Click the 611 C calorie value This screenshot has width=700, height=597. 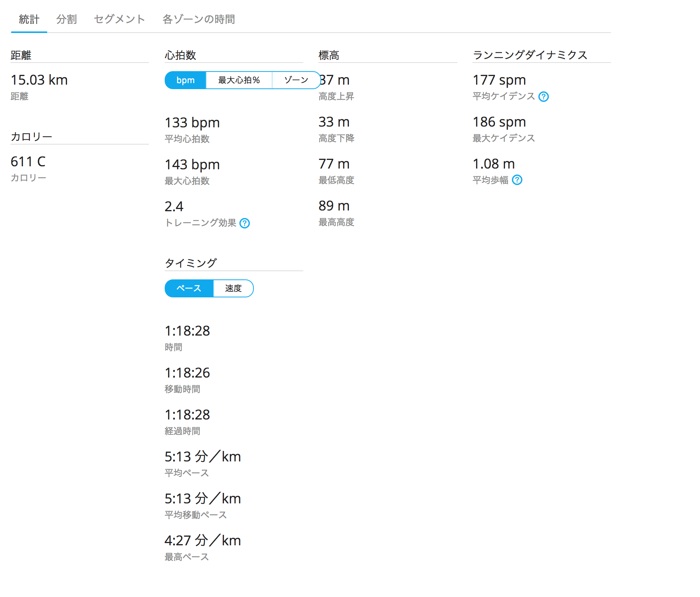(28, 162)
